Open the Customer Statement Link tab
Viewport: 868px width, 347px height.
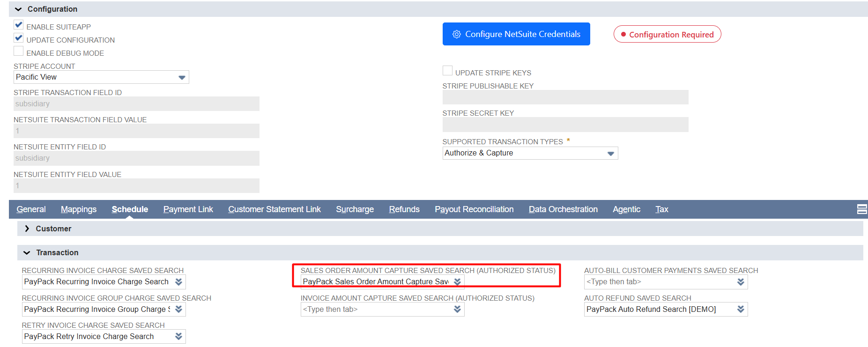274,209
